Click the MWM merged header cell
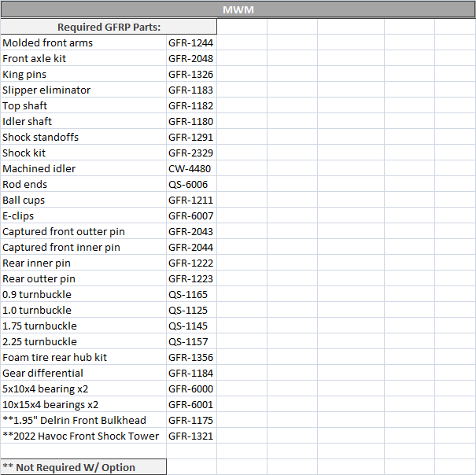Viewport: 476px width, 475px height. pyautogui.click(x=238, y=10)
